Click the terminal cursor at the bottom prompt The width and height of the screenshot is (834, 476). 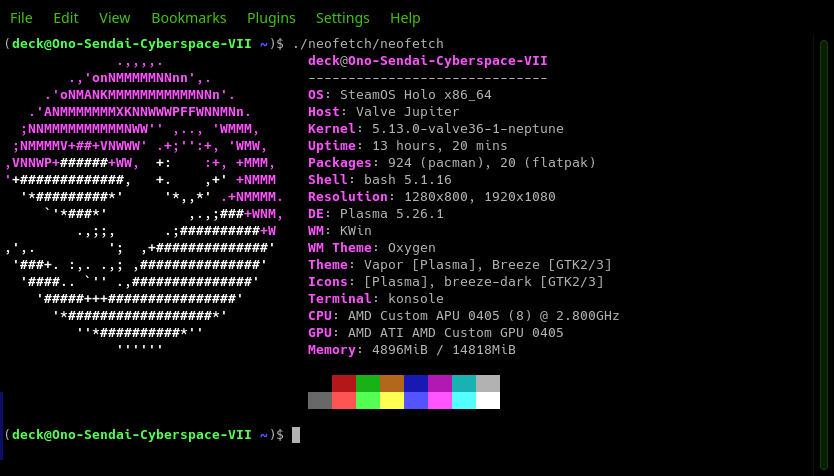coord(296,435)
